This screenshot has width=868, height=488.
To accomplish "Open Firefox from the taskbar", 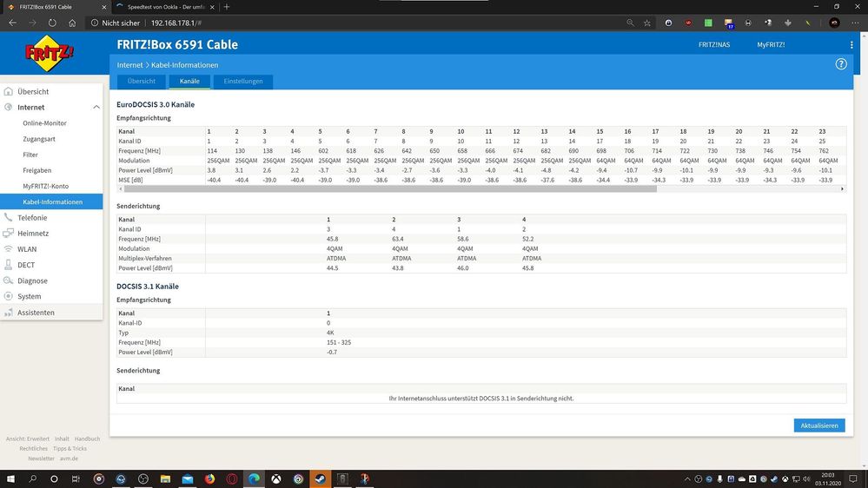I will pyautogui.click(x=209, y=478).
